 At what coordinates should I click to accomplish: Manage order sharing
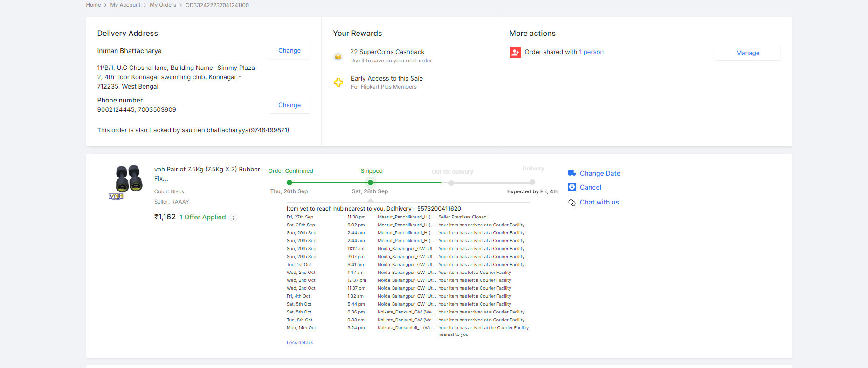coord(748,53)
